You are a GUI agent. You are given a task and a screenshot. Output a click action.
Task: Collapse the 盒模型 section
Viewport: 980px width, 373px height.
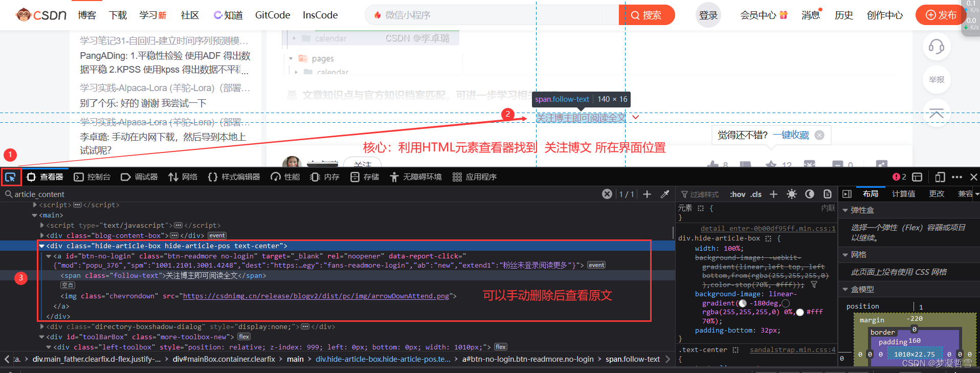point(845,290)
